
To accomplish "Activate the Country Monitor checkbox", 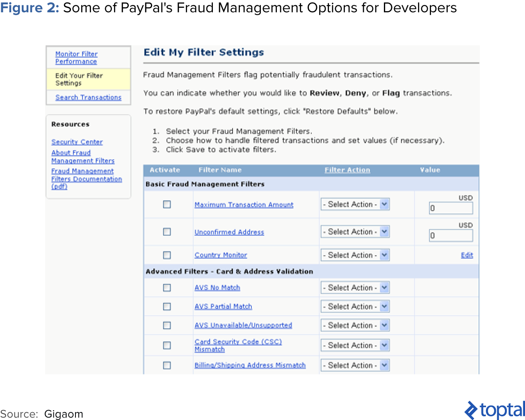I will [x=167, y=255].
